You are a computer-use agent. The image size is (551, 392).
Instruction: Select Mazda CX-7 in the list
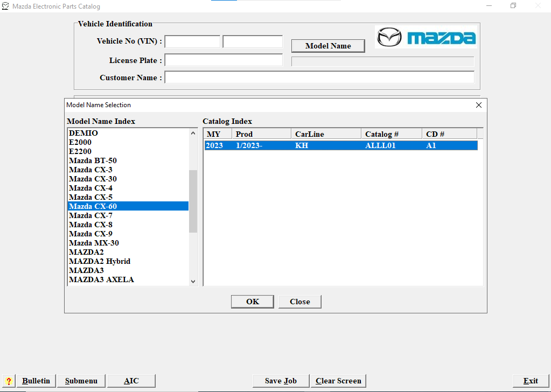tap(128, 215)
